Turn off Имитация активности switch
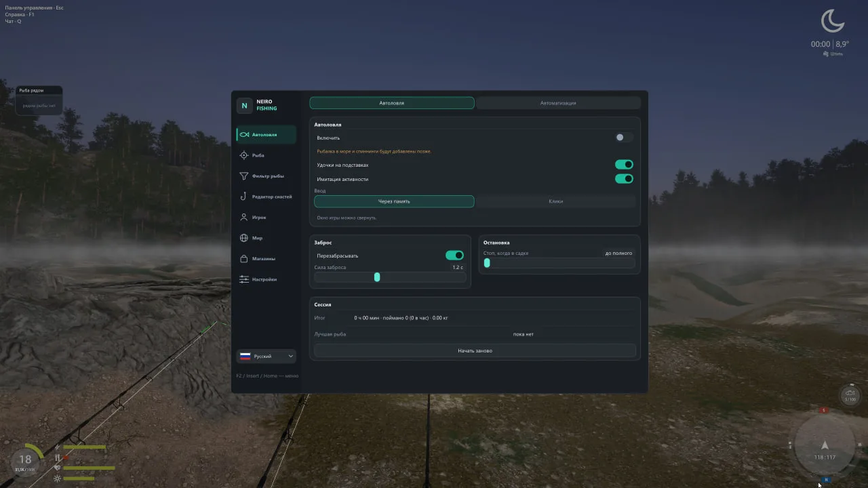Viewport: 868px width, 488px height. (x=624, y=179)
